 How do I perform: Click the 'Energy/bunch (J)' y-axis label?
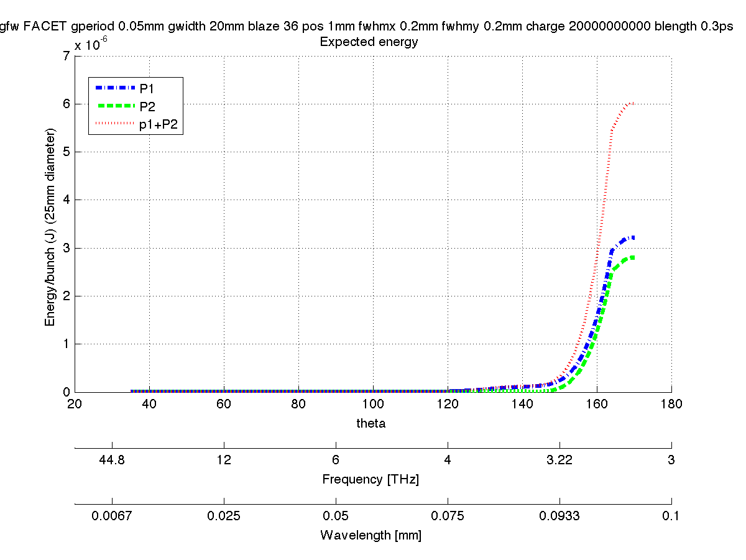(x=50, y=227)
